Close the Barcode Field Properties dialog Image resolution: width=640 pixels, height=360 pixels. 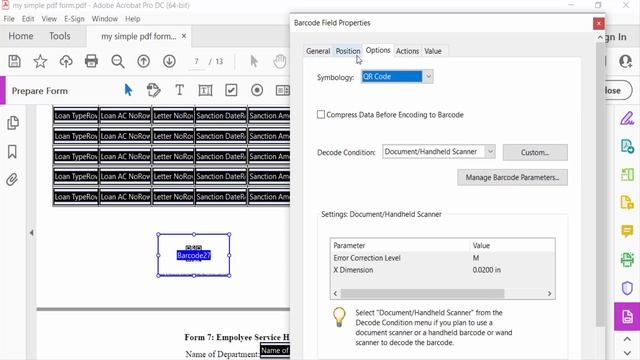tap(598, 23)
